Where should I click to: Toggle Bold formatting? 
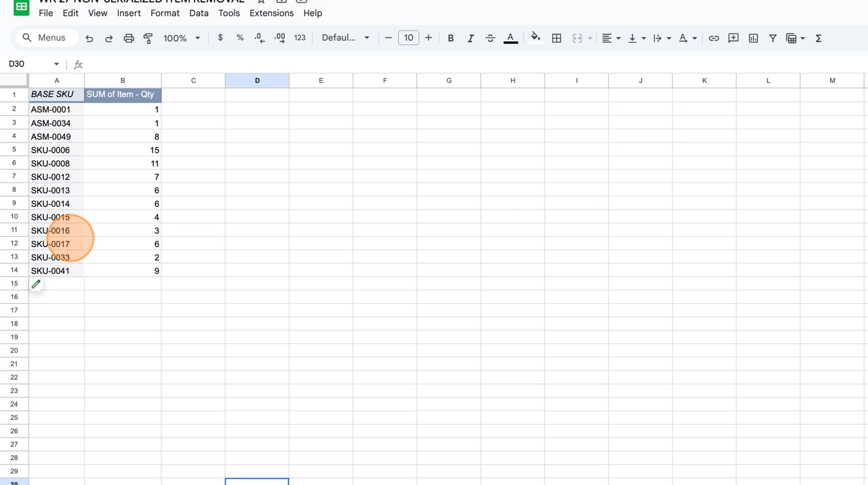pos(450,39)
